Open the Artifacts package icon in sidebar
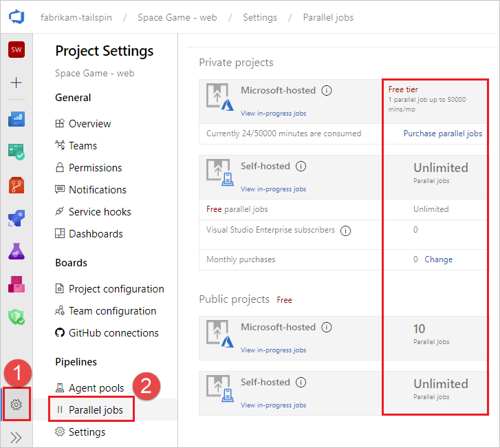Screen dimensions: 500x448 pos(17,284)
